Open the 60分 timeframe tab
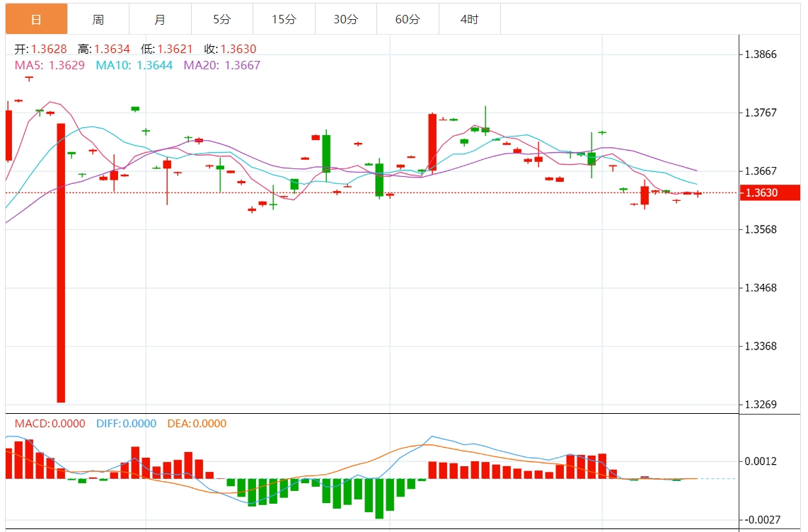Image resolution: width=808 pixels, height=532 pixels. tap(408, 19)
